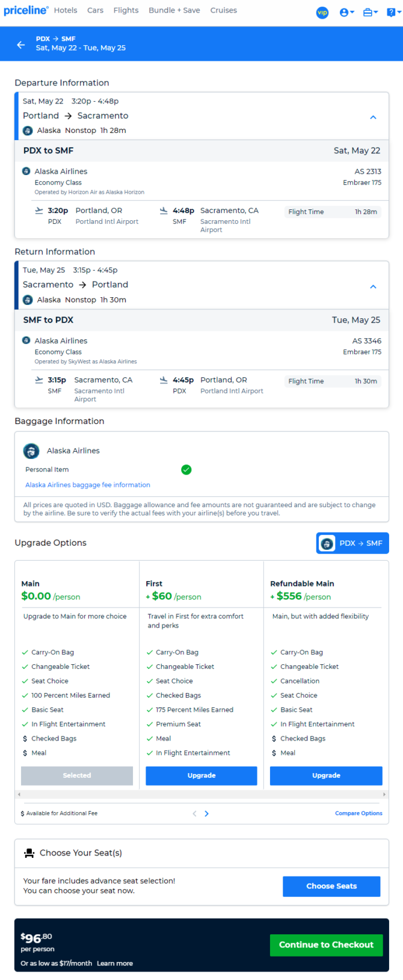Click flight number AS 2313
403x980 pixels.
pyautogui.click(x=368, y=171)
